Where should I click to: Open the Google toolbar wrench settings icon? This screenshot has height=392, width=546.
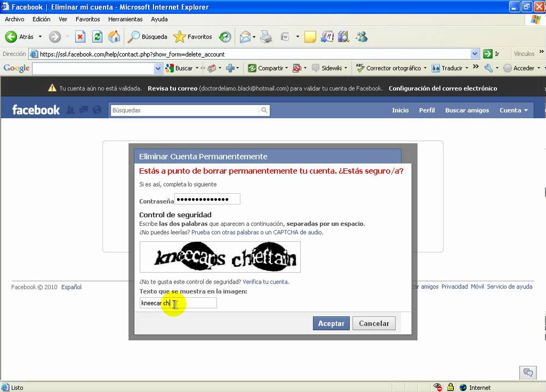tap(488, 68)
